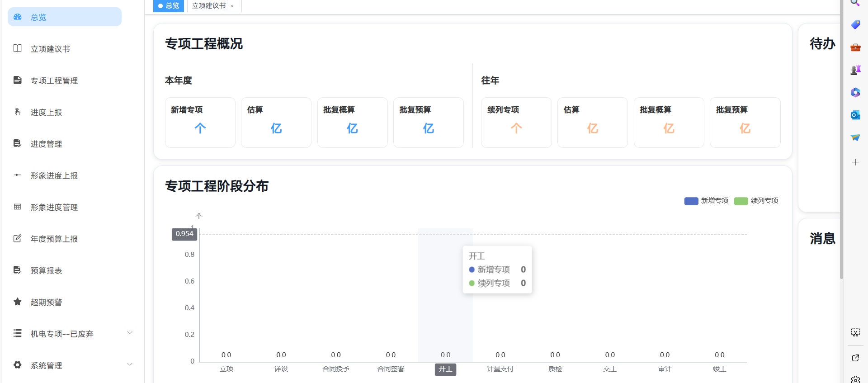This screenshot has width=868, height=383.
Task: Click the page vertical scrollbar thumb
Action: 841,139
